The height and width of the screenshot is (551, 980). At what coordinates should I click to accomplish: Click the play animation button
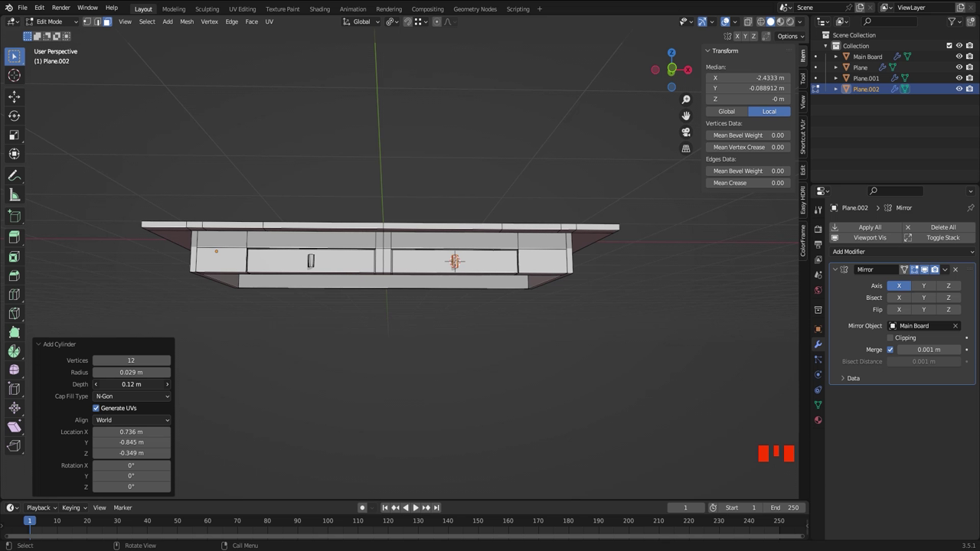tap(416, 507)
